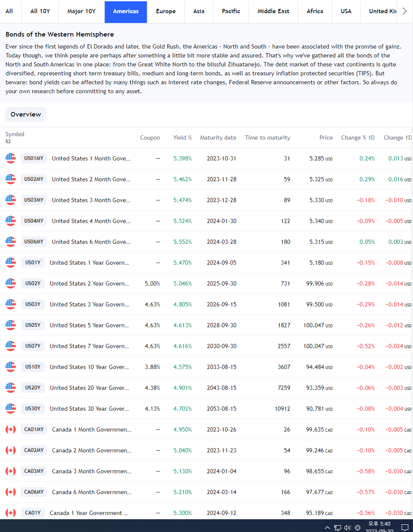Click the 95.189 CAD price cell
413x532 pixels.
click(x=319, y=513)
